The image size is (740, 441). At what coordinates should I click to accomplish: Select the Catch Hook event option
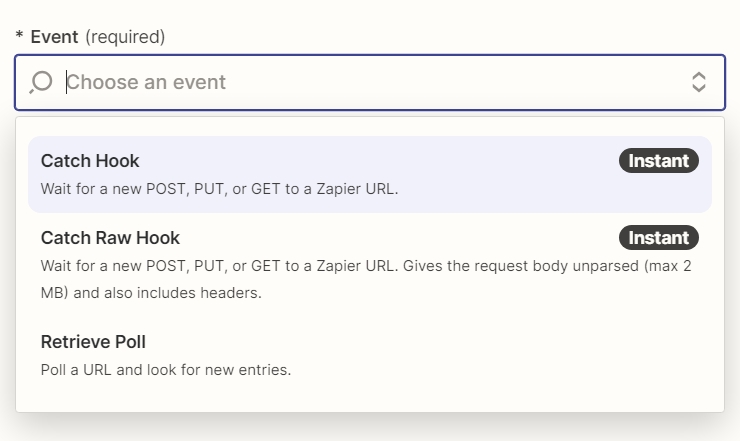tap(370, 174)
